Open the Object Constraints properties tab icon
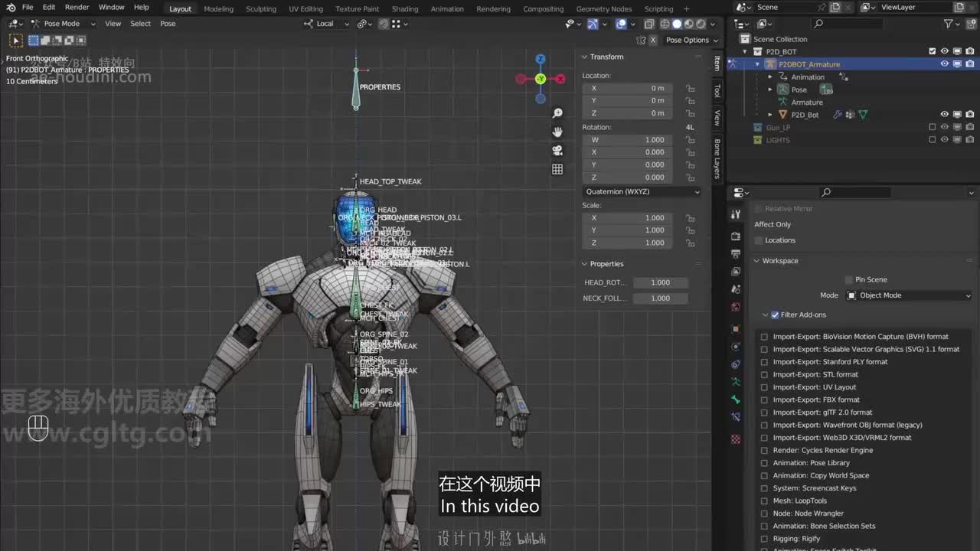This screenshot has height=551, width=980. (736, 364)
